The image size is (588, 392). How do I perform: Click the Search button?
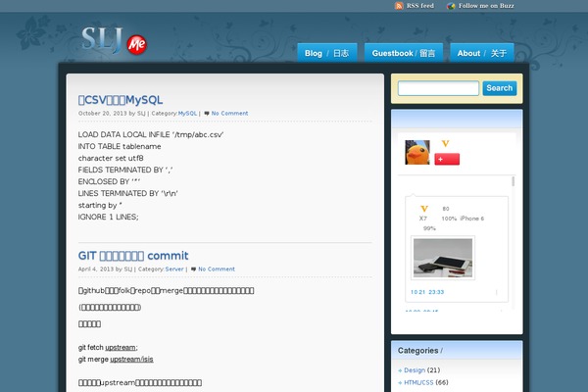point(500,88)
